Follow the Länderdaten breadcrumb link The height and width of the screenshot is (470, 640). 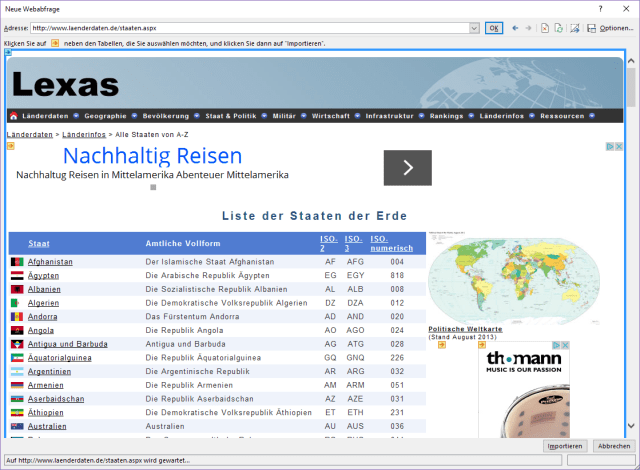click(x=30, y=135)
